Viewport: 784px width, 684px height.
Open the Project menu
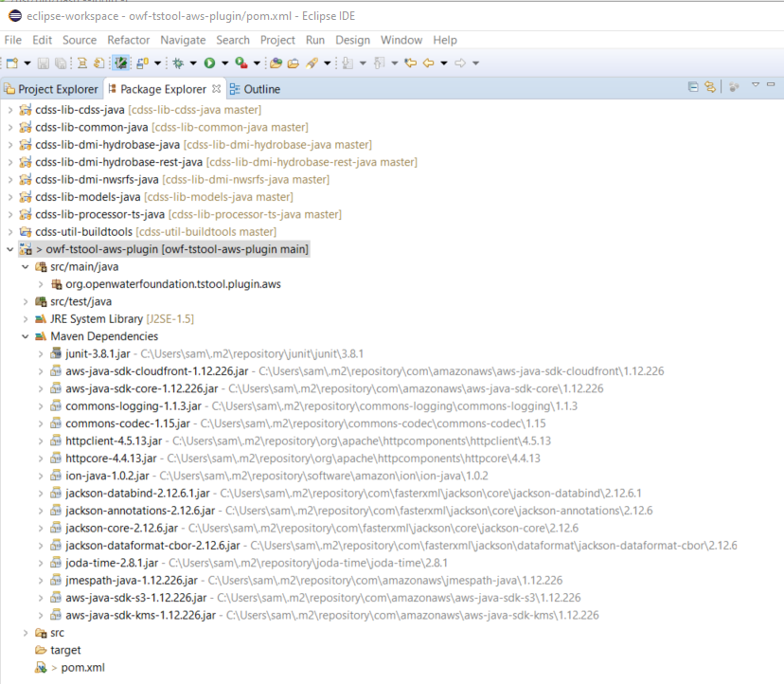click(x=277, y=40)
